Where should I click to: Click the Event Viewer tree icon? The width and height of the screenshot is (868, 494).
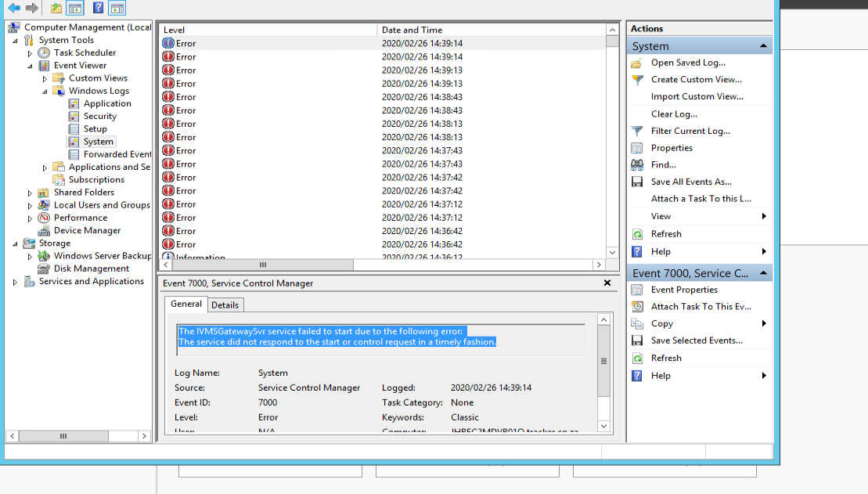click(x=44, y=65)
